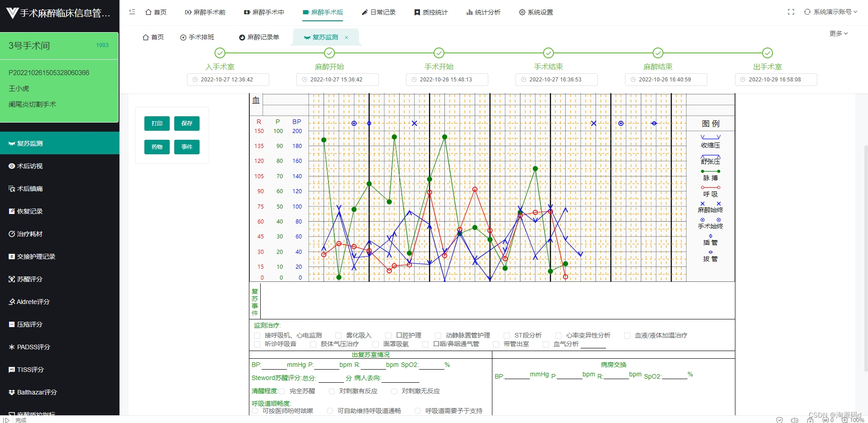Image resolution: width=868 pixels, height=423 pixels.
Task: Check the 面罩吸氧 checkbox
Action: (376, 344)
